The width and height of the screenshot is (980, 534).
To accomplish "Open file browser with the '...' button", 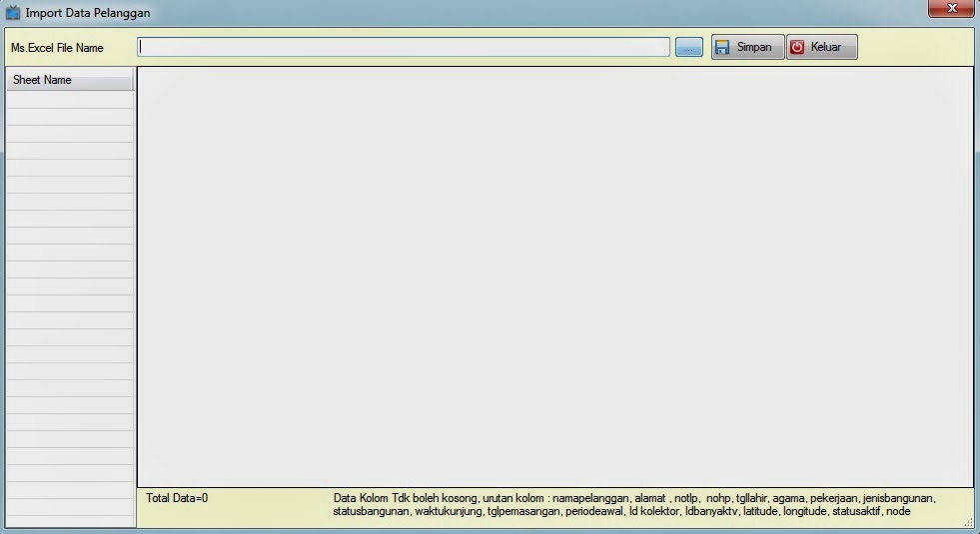I will coord(688,48).
